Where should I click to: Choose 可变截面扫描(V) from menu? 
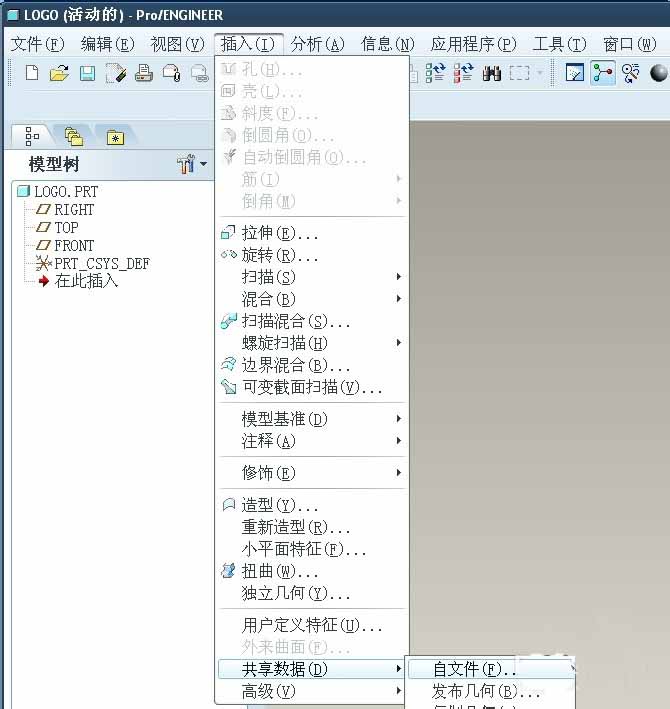(x=312, y=388)
